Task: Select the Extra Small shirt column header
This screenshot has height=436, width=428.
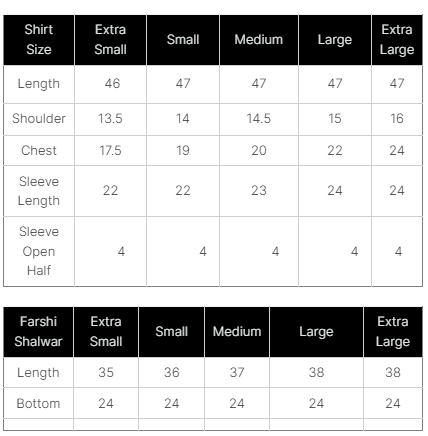Action: [x=110, y=40]
